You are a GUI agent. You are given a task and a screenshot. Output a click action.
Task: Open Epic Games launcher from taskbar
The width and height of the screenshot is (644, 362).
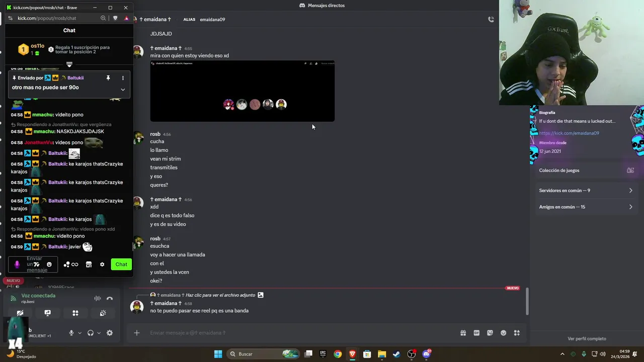[x=323, y=354]
